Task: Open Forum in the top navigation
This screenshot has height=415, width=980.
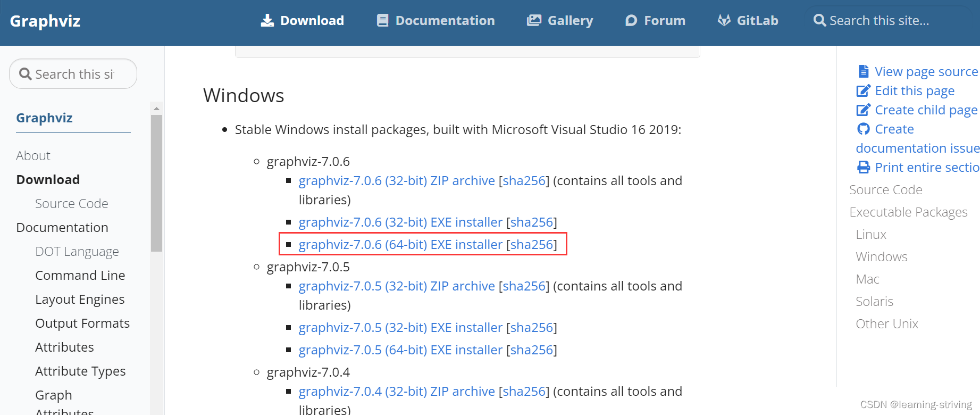Action: pyautogui.click(x=655, y=20)
